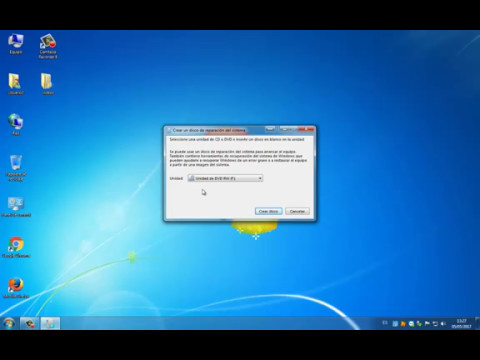
Task: Click the orange system tray icon
Action: tap(403, 324)
